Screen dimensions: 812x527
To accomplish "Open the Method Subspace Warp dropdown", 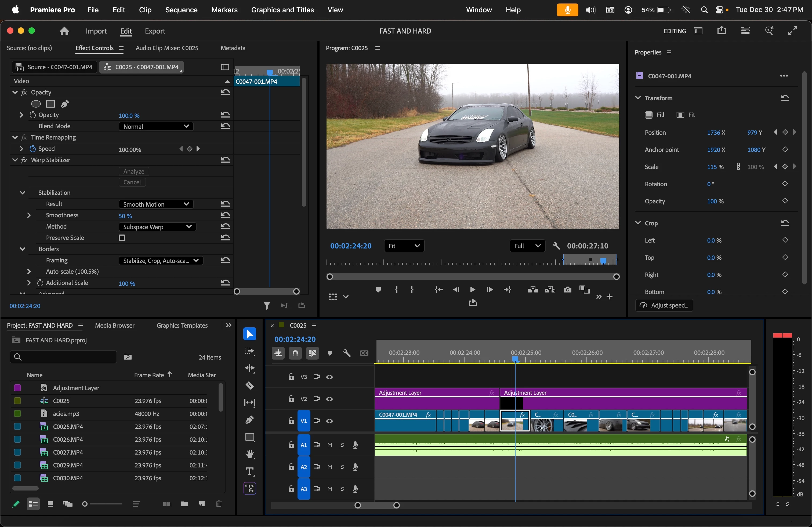I will click(x=157, y=227).
